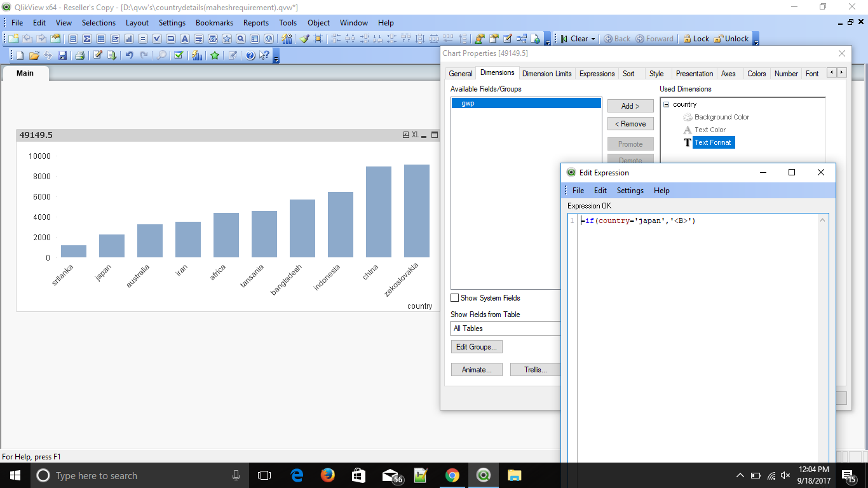
Task: Create a new List Box object
Action: pos(73,39)
